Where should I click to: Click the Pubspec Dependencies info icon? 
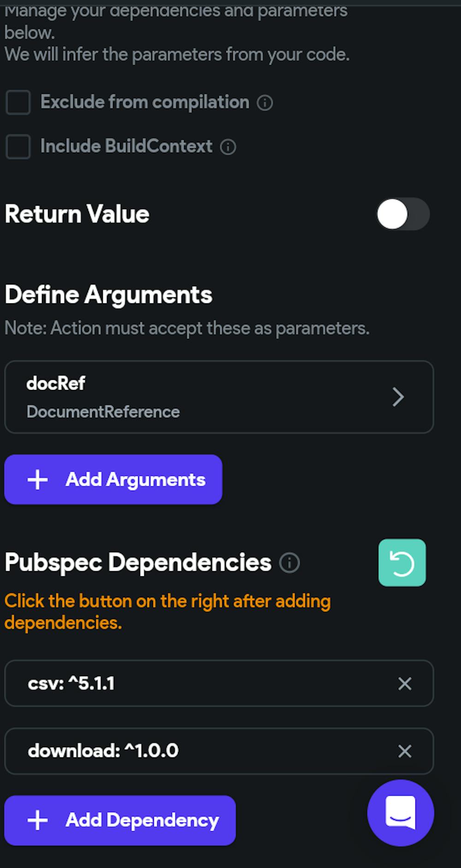pyautogui.click(x=290, y=563)
